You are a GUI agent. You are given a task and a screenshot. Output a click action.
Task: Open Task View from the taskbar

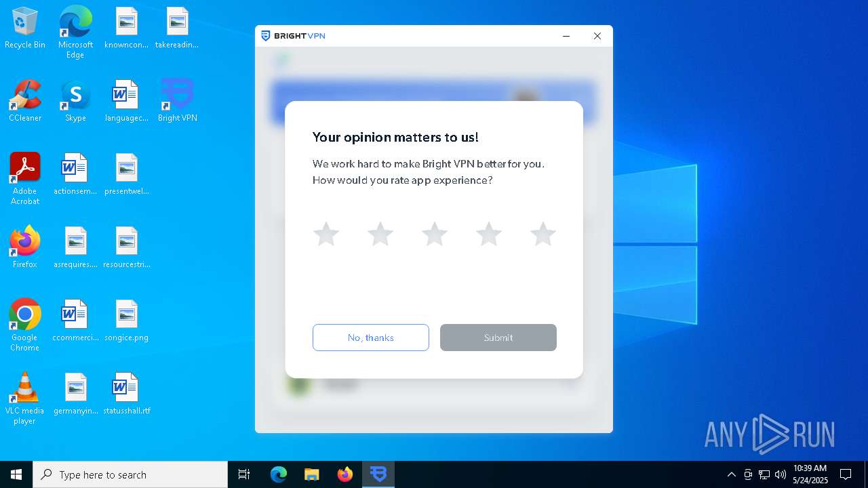pos(244,474)
